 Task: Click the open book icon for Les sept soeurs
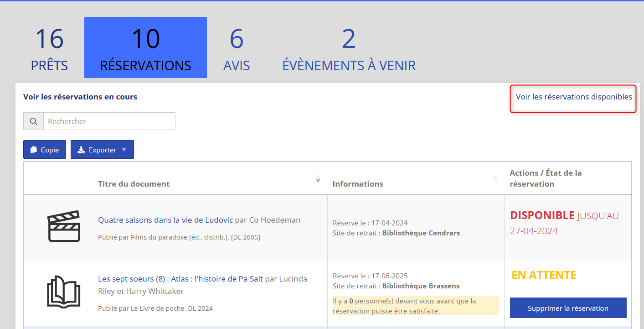click(x=64, y=291)
